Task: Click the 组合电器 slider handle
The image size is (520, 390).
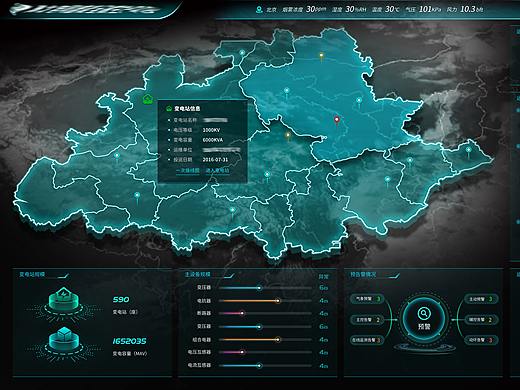Action: (x=278, y=340)
